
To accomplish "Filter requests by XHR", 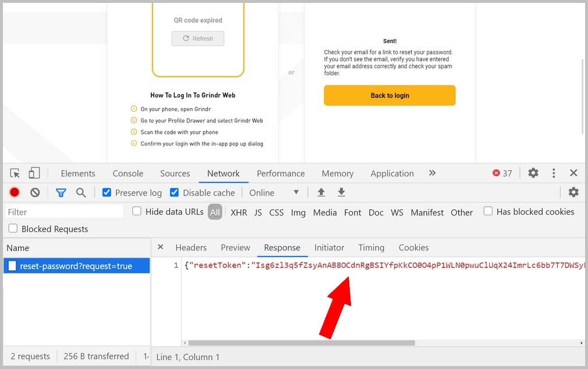I will tap(239, 212).
